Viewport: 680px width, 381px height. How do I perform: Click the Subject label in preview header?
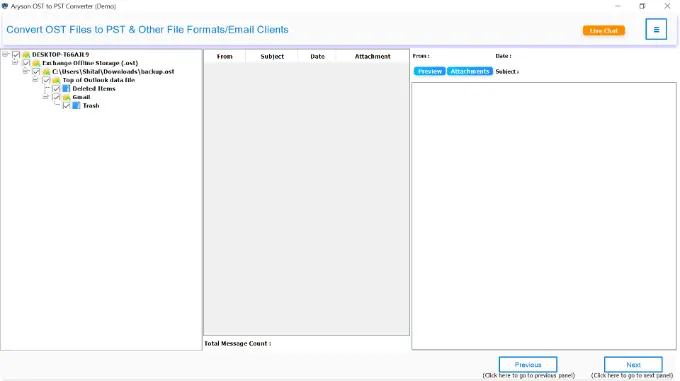click(507, 72)
